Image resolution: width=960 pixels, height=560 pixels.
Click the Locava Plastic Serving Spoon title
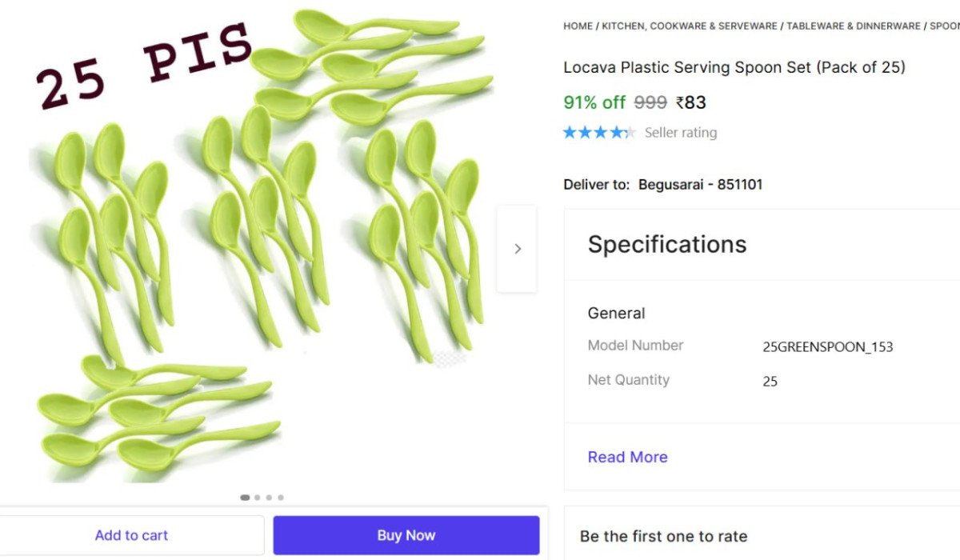[734, 67]
